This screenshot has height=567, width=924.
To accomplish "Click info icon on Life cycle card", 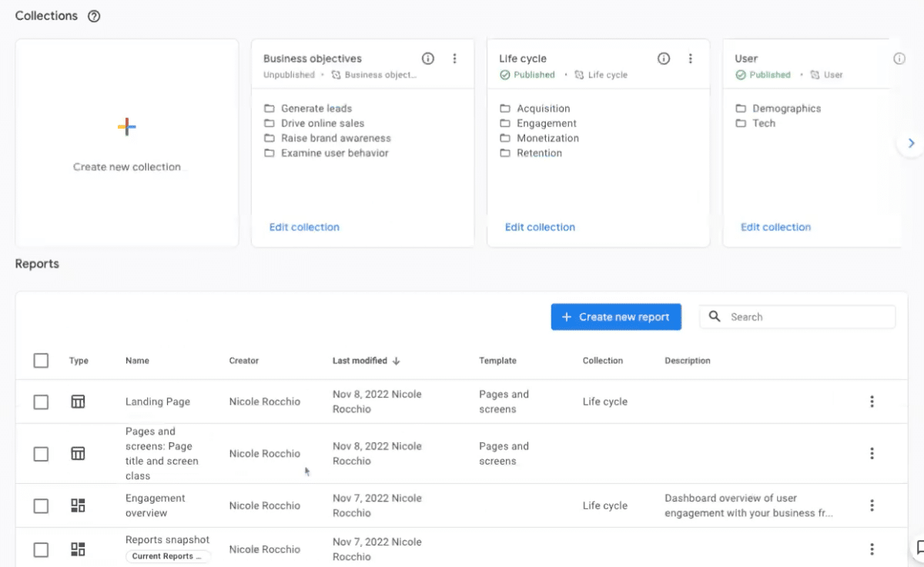I will tap(664, 59).
